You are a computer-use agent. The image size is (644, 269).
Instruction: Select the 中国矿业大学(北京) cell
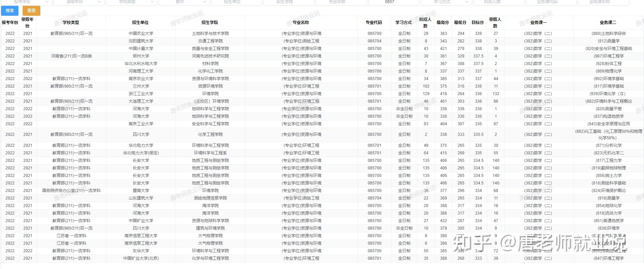coord(141,258)
